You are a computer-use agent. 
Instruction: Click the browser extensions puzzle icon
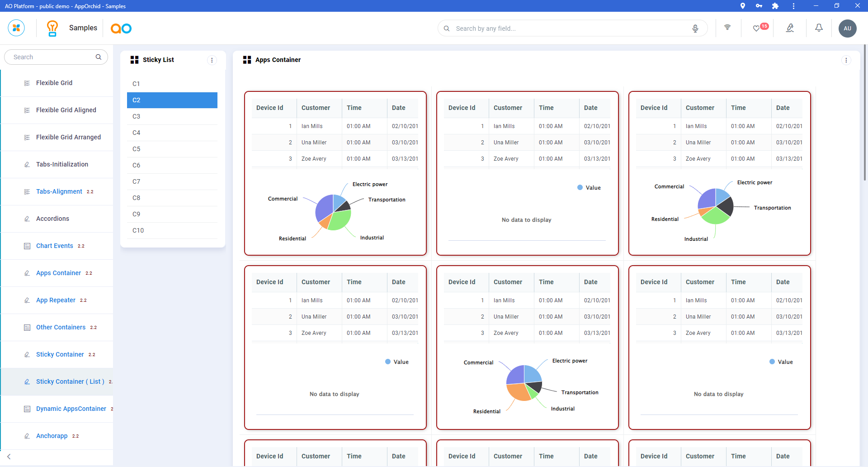click(775, 6)
